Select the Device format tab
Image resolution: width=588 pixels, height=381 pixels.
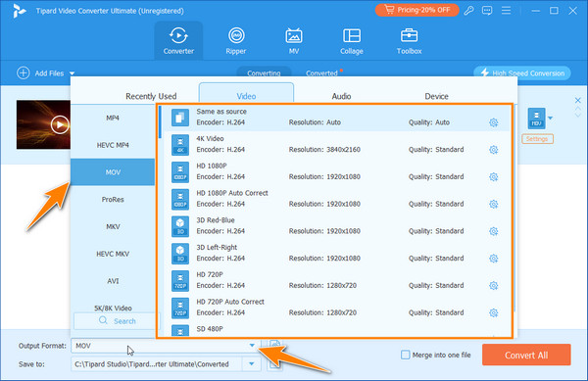[436, 96]
